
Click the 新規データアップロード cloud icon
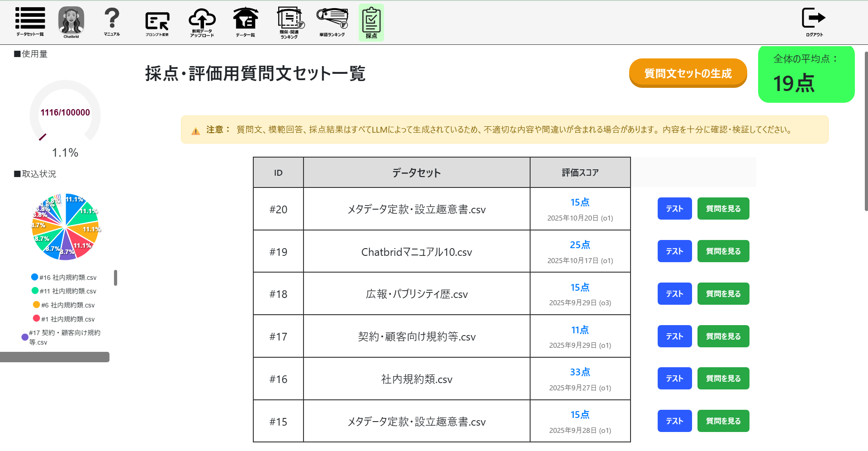click(x=202, y=22)
